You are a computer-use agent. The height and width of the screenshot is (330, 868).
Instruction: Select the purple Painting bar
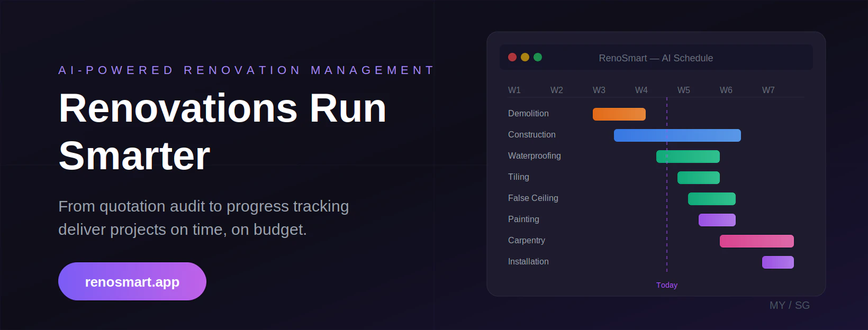click(x=717, y=220)
